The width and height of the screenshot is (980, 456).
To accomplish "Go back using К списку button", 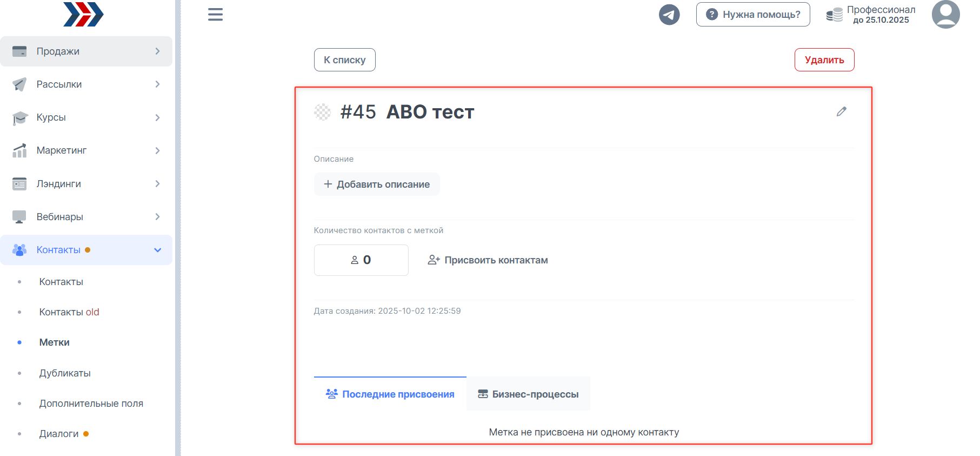I will [344, 60].
